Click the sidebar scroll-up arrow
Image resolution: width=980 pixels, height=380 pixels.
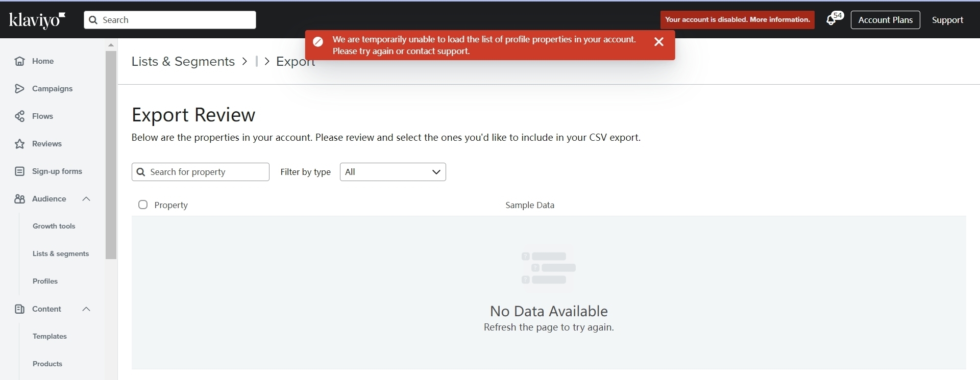click(111, 45)
